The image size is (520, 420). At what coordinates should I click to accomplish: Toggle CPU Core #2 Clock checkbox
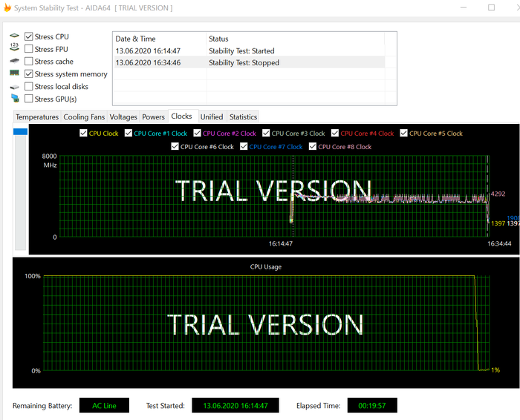point(198,133)
